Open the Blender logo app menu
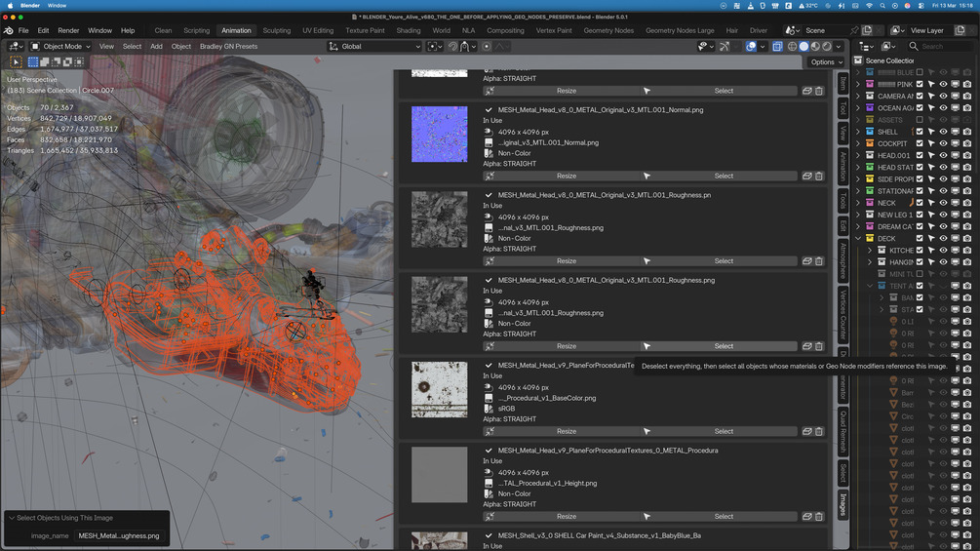Image resolution: width=980 pixels, height=551 pixels. pyautogui.click(x=8, y=30)
